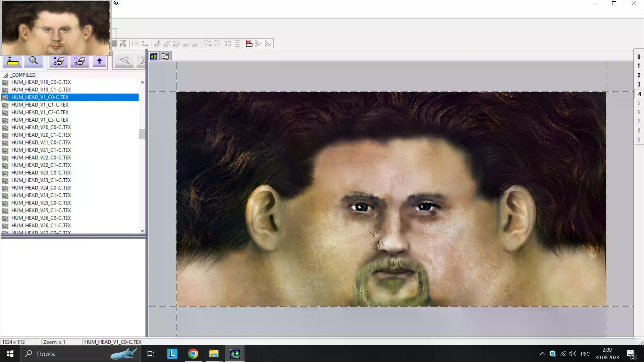Click the zoom in glasses plus icon
644x362 pixels.
tap(157, 44)
